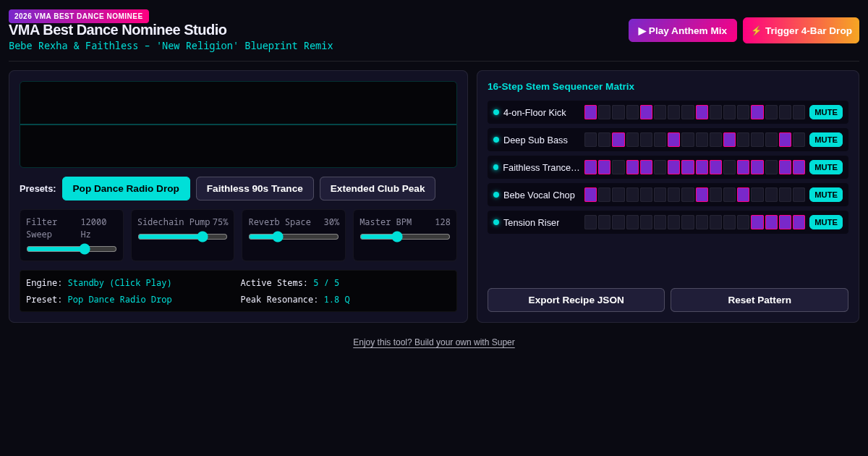Click the 'Tension Riser' stem label
868x456 pixels.
tap(532, 222)
